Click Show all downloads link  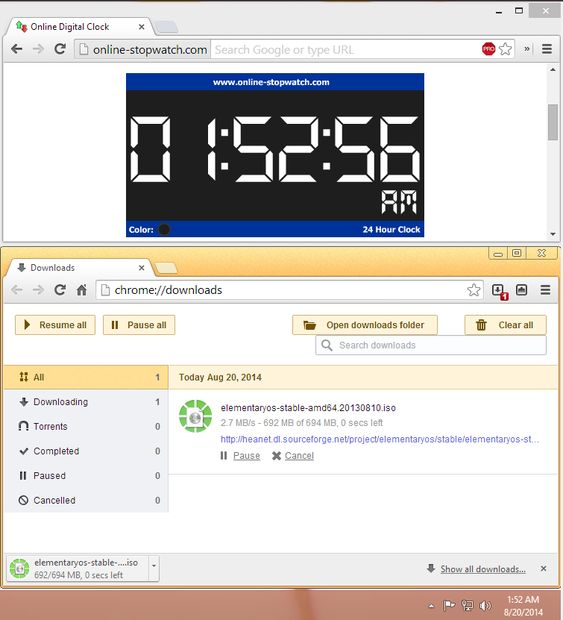tap(483, 569)
